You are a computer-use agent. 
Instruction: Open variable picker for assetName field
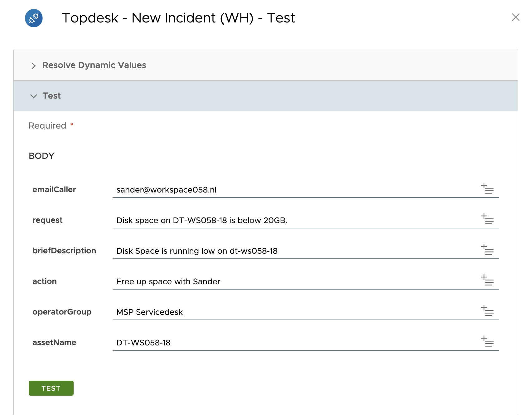pyautogui.click(x=487, y=341)
